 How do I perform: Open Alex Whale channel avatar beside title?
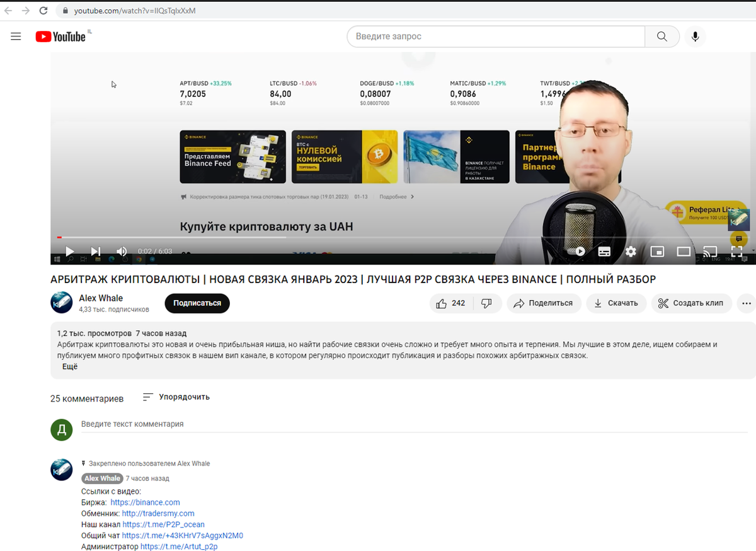[x=62, y=303]
